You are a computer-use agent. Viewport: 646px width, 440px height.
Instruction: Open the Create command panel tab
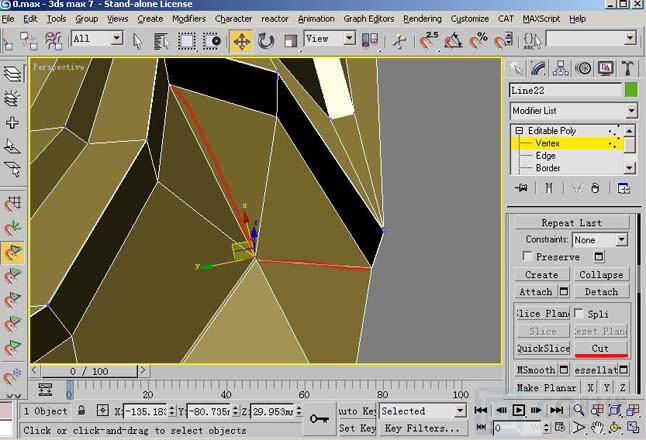point(517,68)
